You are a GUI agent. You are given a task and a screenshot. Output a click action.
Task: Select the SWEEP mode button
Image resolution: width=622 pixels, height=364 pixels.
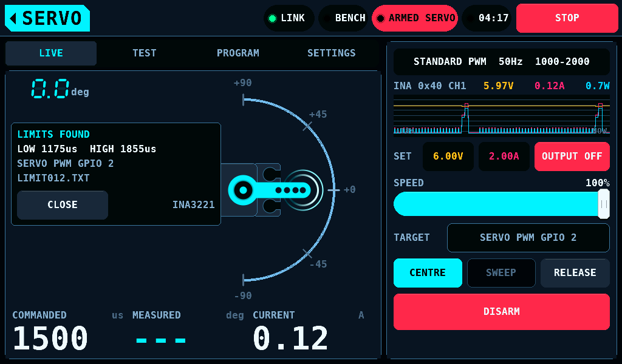501,273
